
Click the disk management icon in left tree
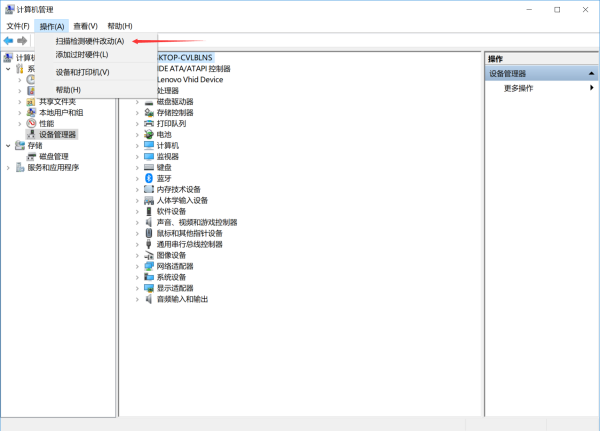[x=31, y=157]
